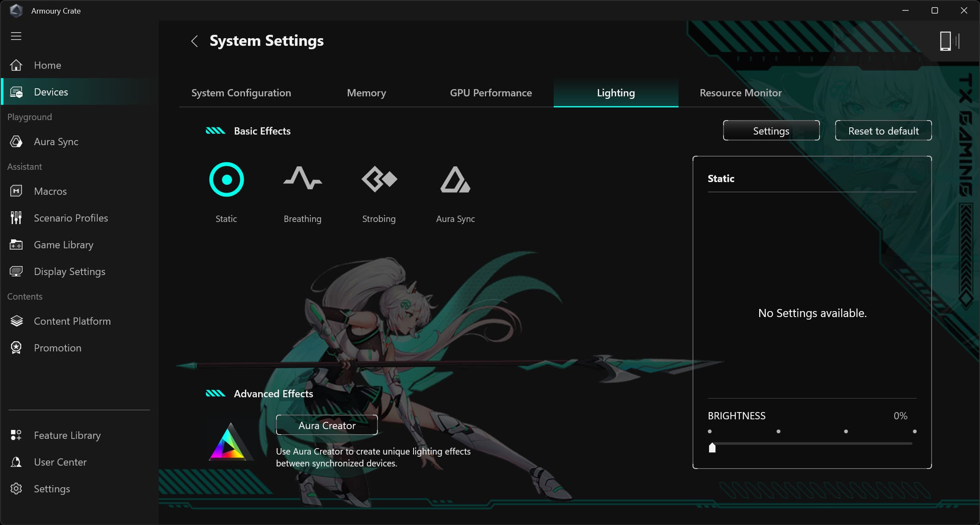Open Macros from the sidebar
980x525 pixels.
click(50, 191)
